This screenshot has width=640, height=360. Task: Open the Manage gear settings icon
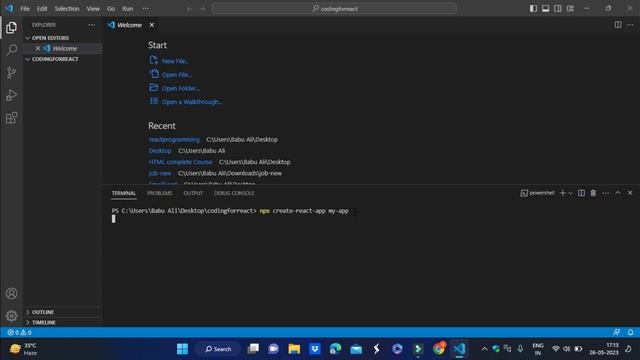click(x=11, y=316)
